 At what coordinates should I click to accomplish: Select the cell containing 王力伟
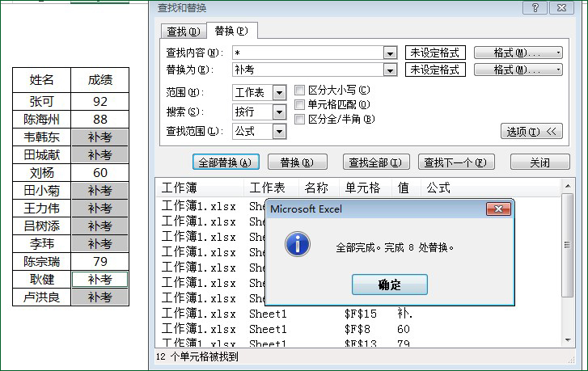41,209
